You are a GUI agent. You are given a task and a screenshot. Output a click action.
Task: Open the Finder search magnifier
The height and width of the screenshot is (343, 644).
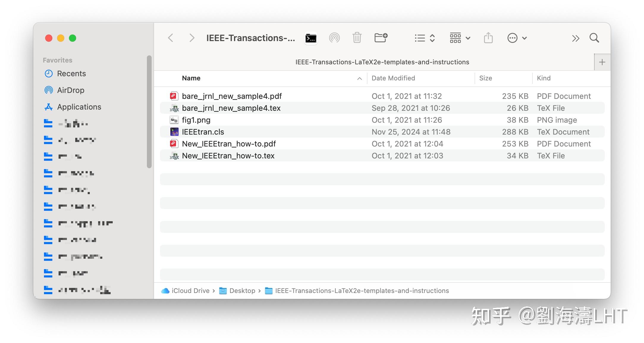pos(594,38)
